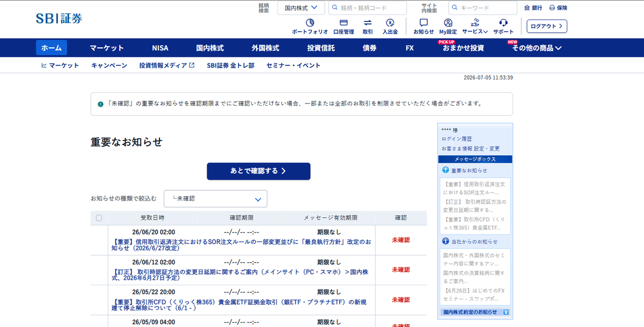Image resolution: width=644 pixels, height=327 pixels.
Task: Expand the サービス dropdown menu
Action: coord(475,26)
